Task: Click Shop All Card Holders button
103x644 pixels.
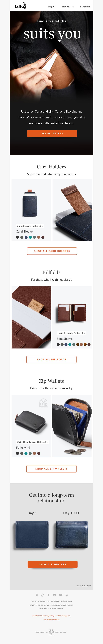Action: tap(52, 251)
